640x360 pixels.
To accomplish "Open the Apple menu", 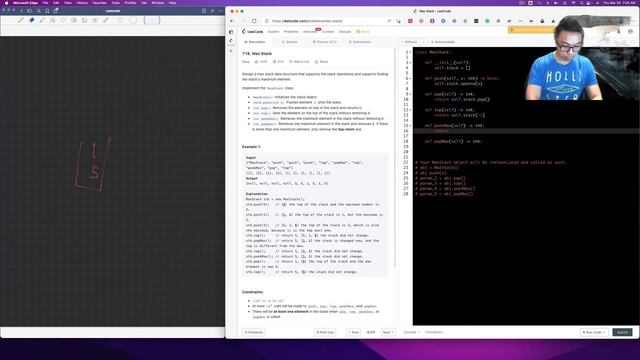I will point(6,2).
